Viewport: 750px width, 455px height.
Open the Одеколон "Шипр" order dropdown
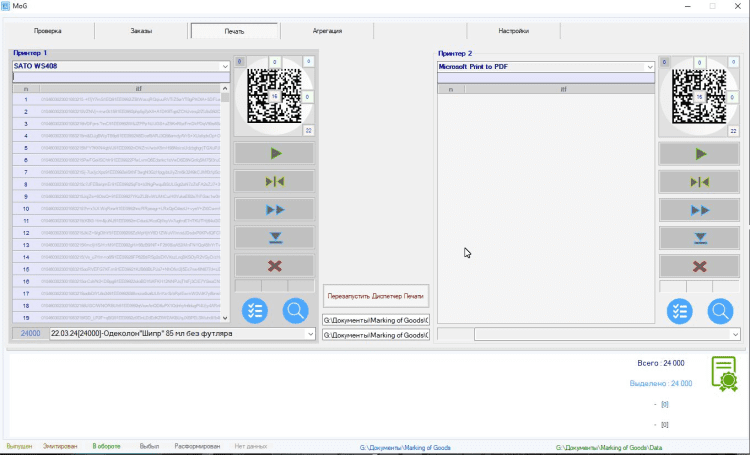(310, 334)
